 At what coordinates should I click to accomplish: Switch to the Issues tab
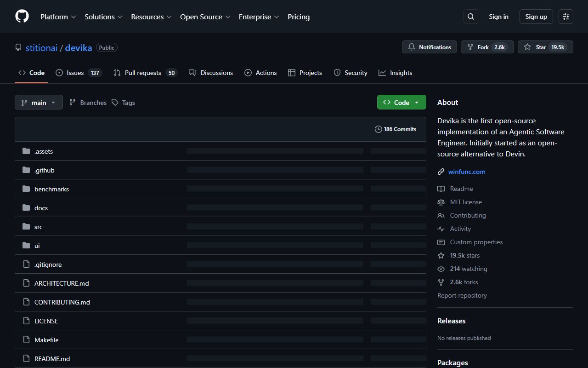78,73
